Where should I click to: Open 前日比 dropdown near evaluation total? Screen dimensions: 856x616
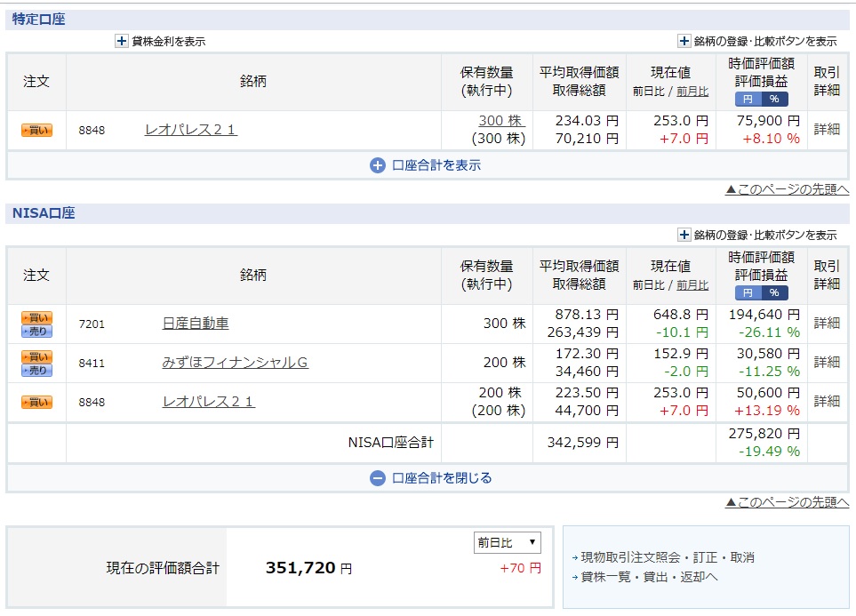[508, 542]
